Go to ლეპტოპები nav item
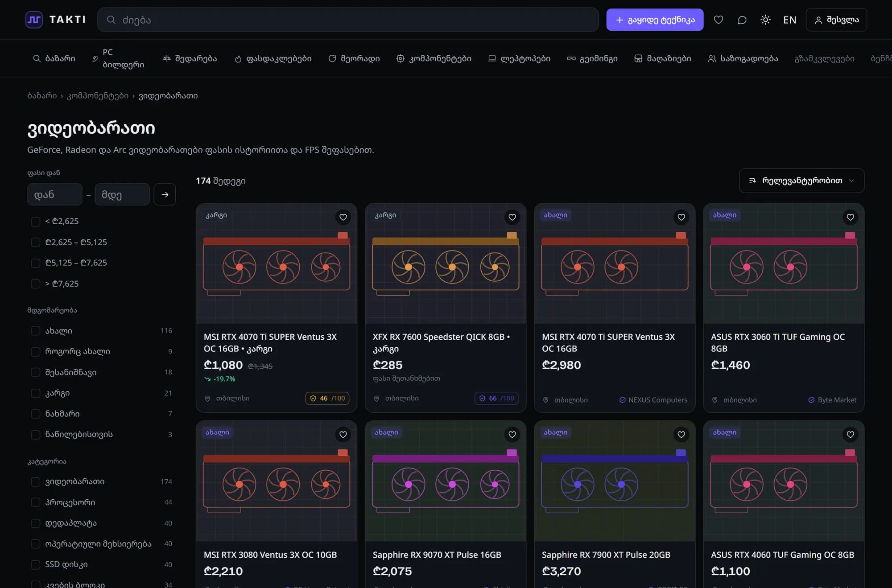 pos(519,58)
